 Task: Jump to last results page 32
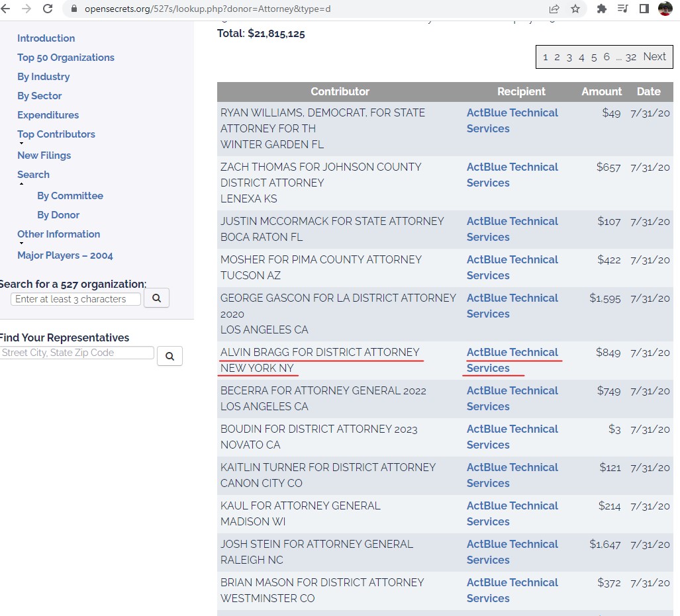pos(631,57)
